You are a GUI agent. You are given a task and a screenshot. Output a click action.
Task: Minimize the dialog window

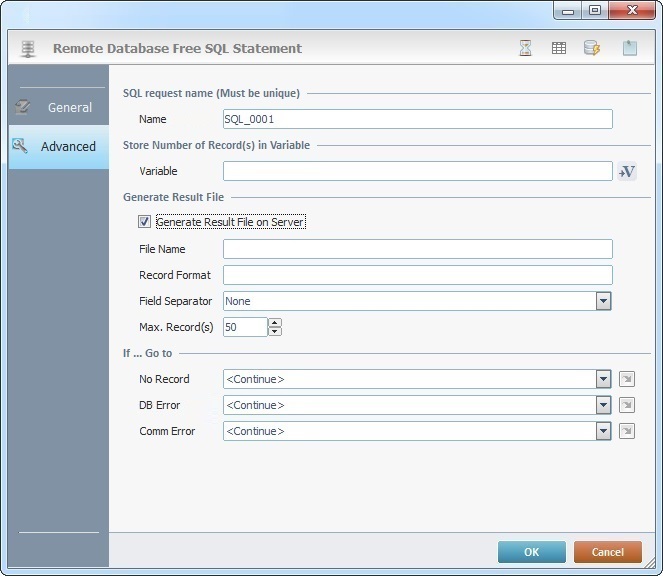pyautogui.click(x=568, y=10)
